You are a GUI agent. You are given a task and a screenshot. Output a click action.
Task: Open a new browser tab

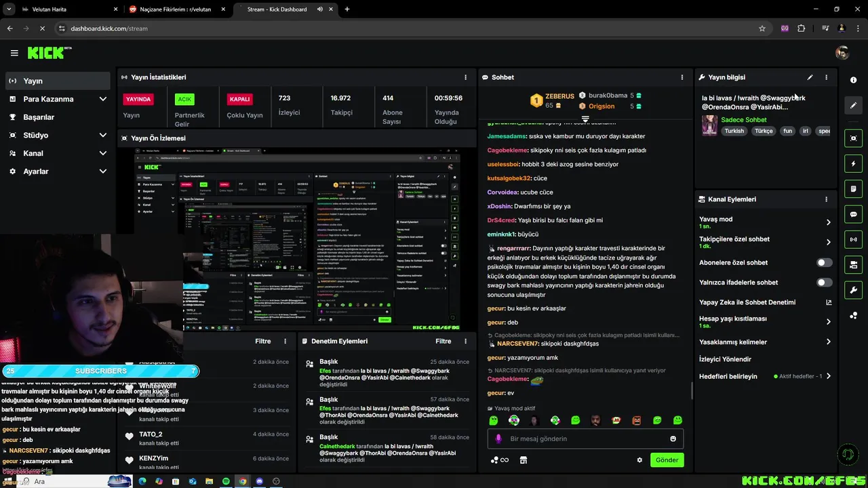347,9
